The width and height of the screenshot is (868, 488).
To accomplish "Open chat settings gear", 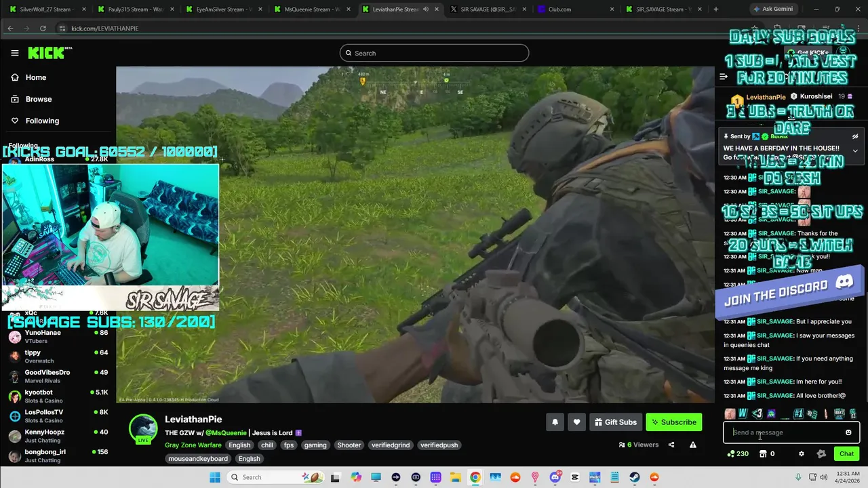I will point(802,454).
